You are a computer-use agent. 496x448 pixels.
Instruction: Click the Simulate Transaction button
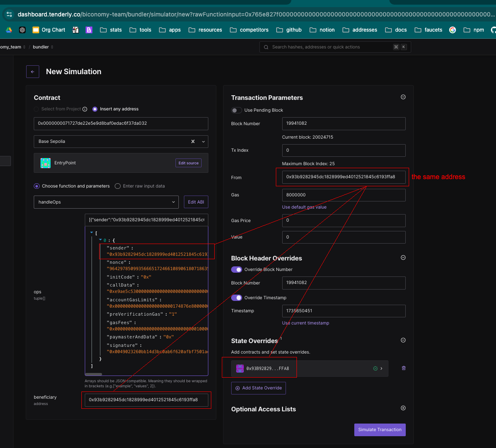[380, 429]
